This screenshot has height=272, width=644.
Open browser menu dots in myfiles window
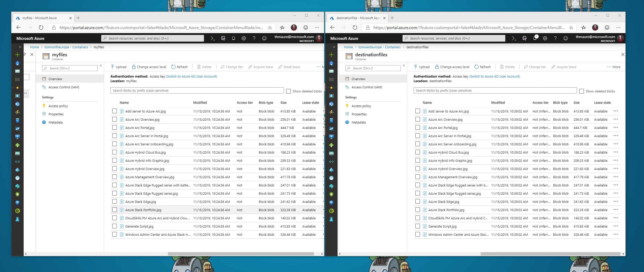pos(317,27)
